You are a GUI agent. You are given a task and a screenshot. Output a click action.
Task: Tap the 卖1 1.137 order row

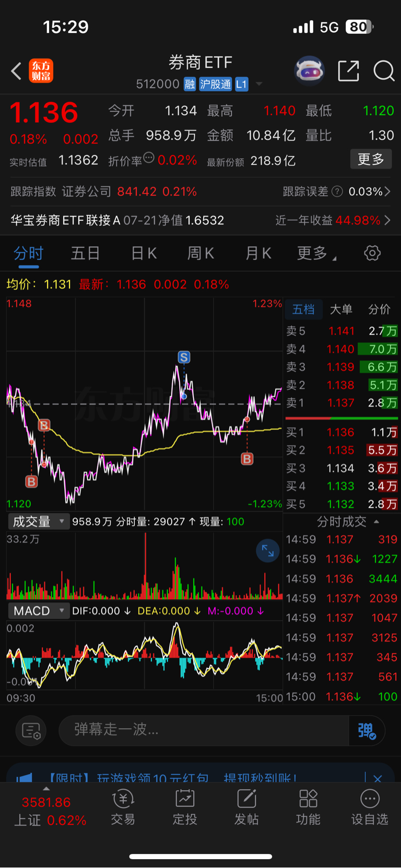[341, 403]
